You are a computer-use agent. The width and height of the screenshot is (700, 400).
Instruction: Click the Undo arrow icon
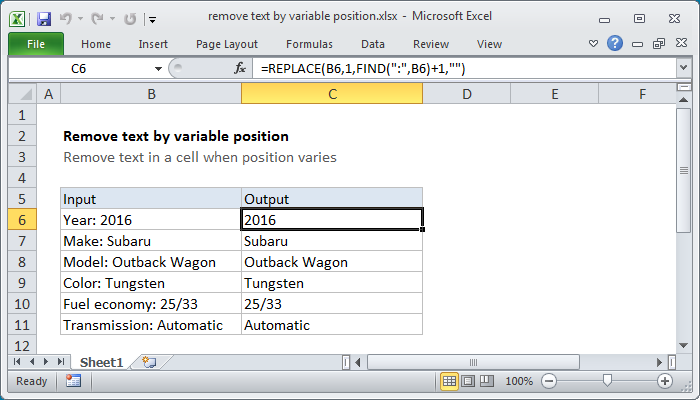pyautogui.click(x=66, y=18)
